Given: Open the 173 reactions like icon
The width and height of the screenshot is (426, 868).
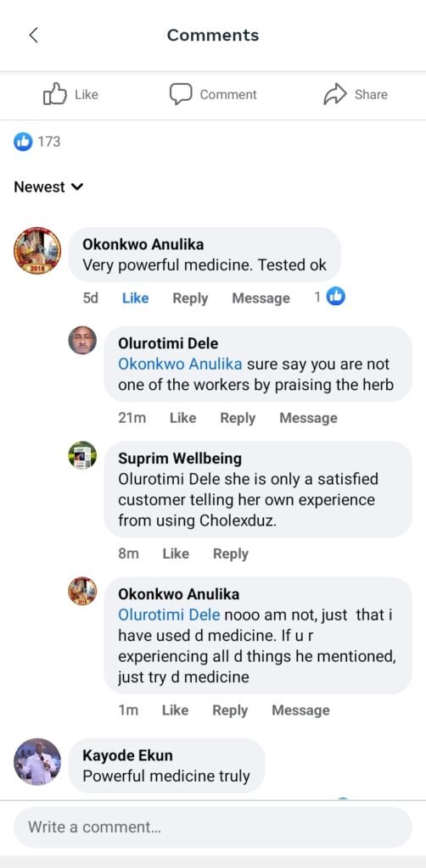Looking at the screenshot, I should (x=23, y=142).
